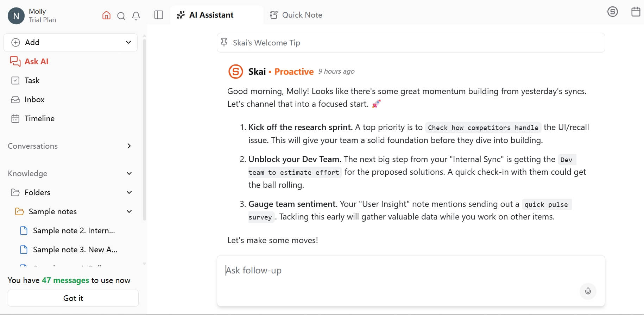Image resolution: width=644 pixels, height=315 pixels.
Task: Open search with the magnifier icon
Action: point(121,16)
